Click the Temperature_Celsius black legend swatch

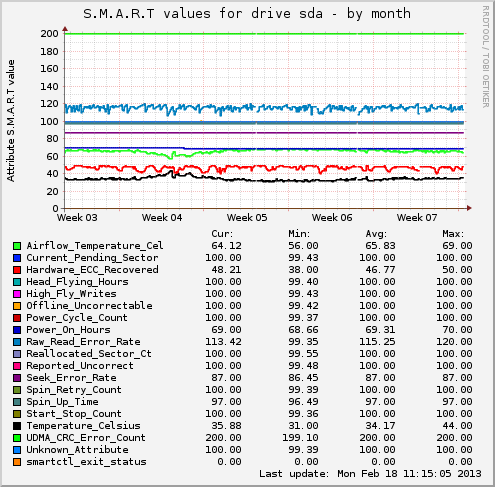pos(17,426)
